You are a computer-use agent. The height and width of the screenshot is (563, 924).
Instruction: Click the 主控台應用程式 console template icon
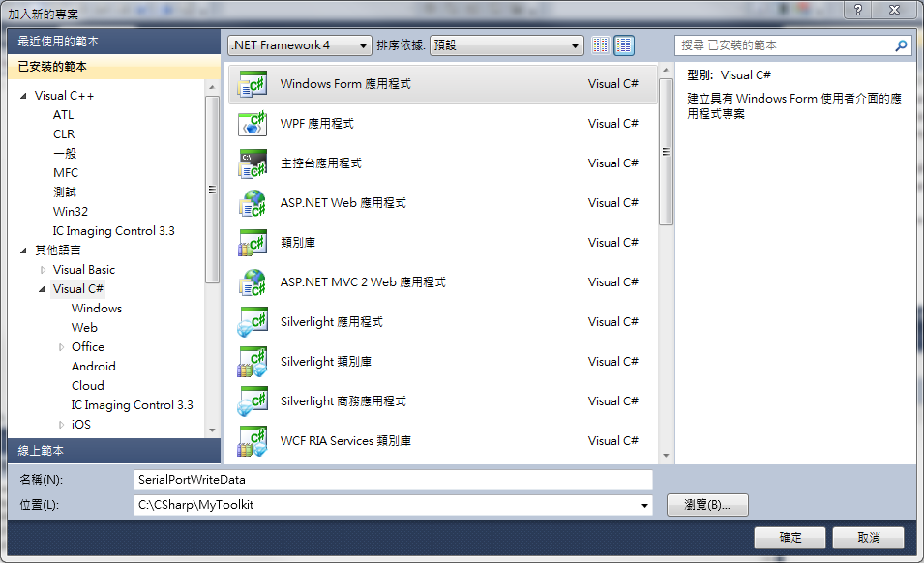253,163
